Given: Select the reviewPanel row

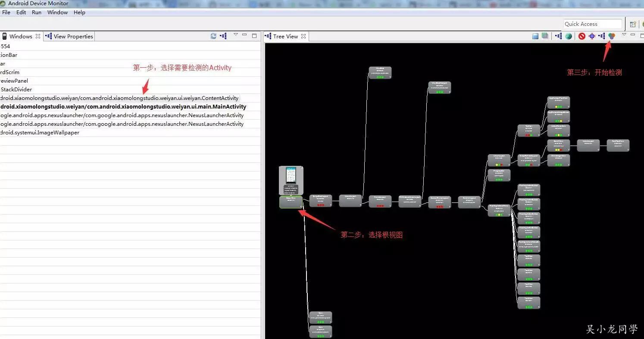Looking at the screenshot, I should coord(130,81).
